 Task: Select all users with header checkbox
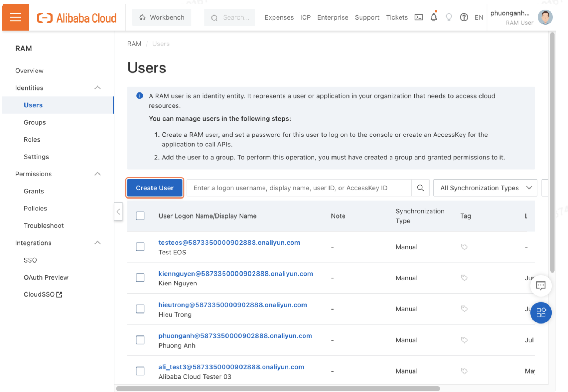pos(140,216)
